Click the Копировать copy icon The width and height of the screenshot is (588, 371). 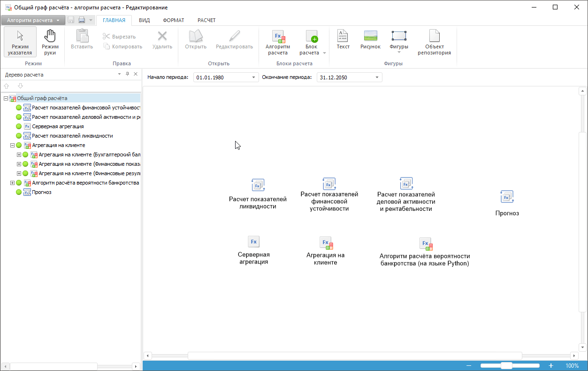[106, 46]
